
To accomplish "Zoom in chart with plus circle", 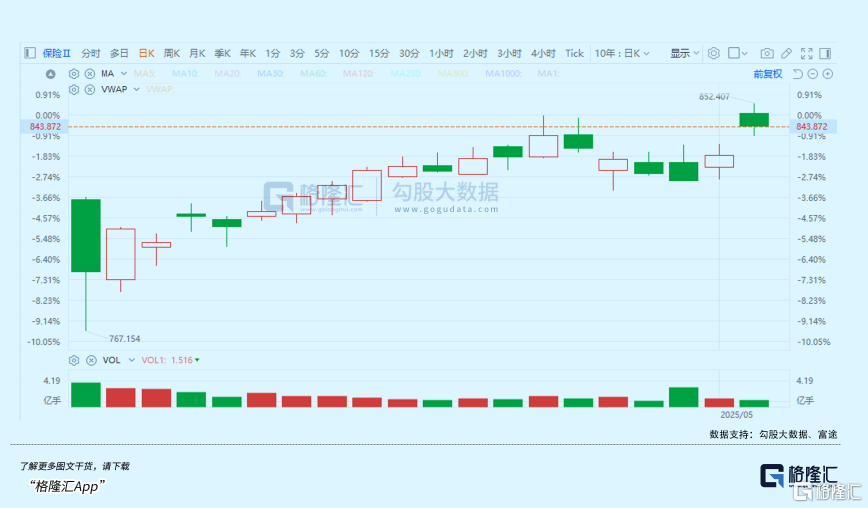I will [x=828, y=74].
